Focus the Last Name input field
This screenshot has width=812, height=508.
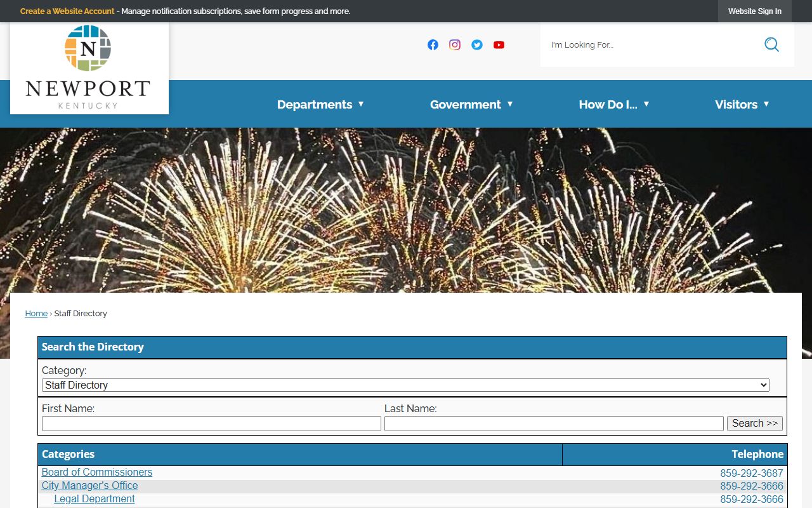(554, 424)
